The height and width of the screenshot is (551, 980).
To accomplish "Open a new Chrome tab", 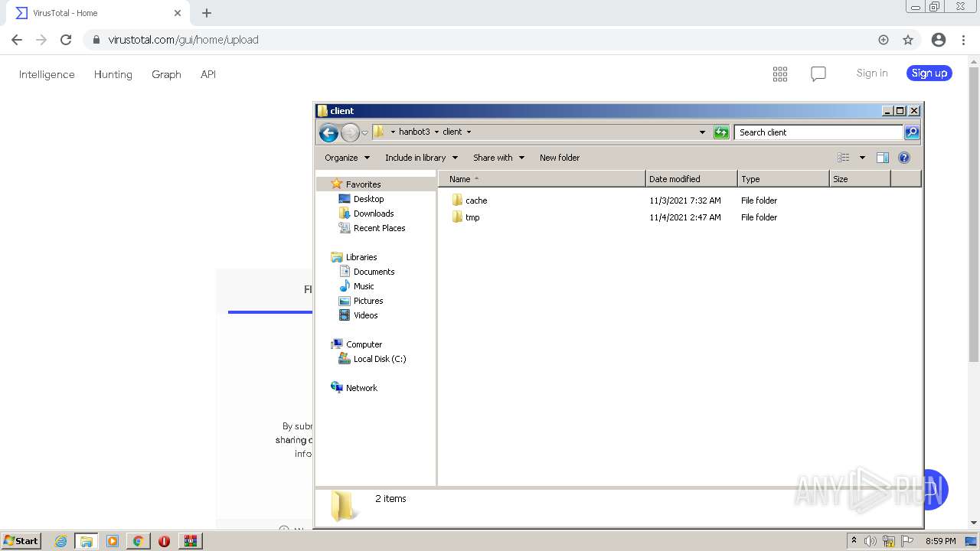I will click(x=207, y=13).
